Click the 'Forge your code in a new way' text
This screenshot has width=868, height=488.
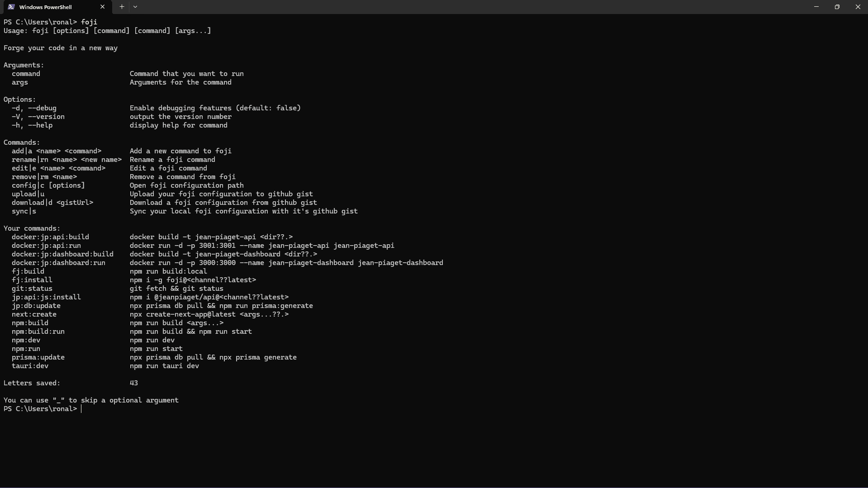click(61, 48)
